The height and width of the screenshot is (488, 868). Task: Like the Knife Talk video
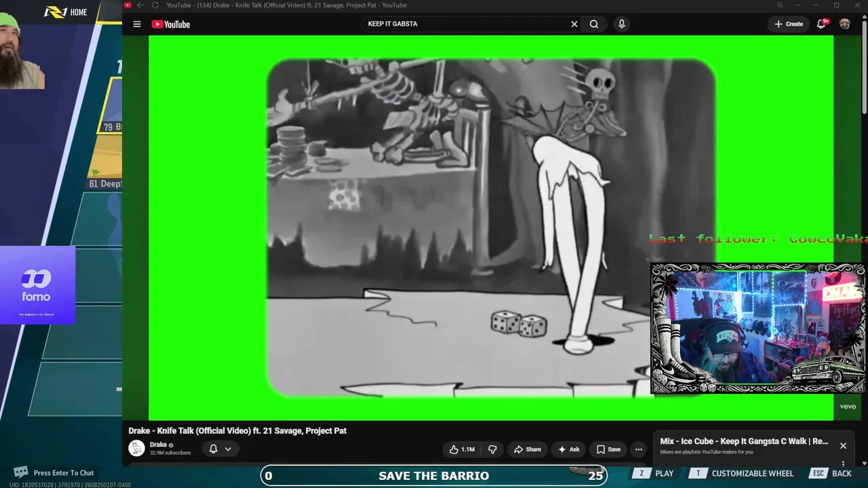click(461, 449)
